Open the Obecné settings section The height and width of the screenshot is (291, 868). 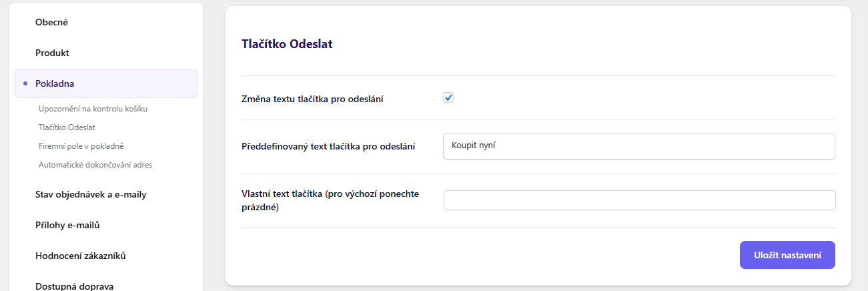coord(51,22)
